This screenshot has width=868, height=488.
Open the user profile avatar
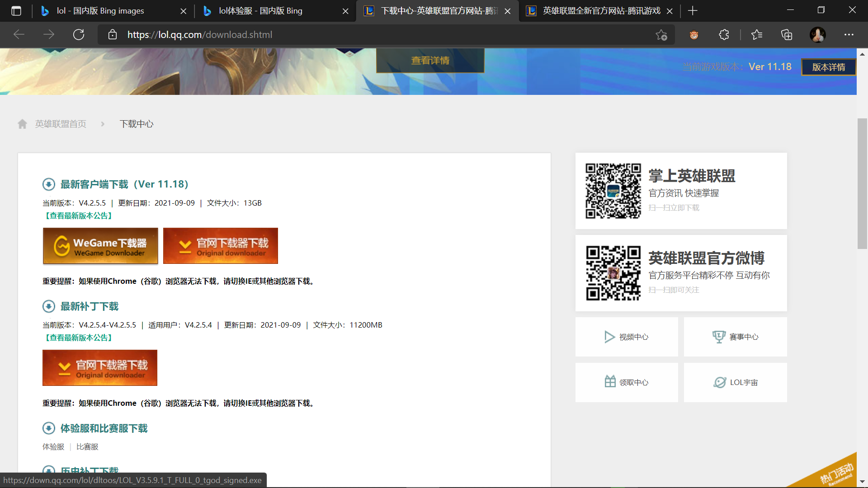pyautogui.click(x=817, y=34)
